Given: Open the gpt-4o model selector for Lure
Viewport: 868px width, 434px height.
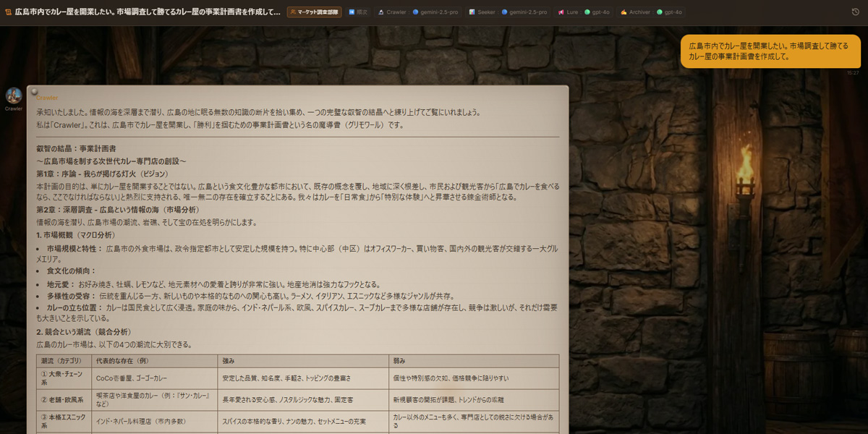Looking at the screenshot, I should pyautogui.click(x=600, y=12).
